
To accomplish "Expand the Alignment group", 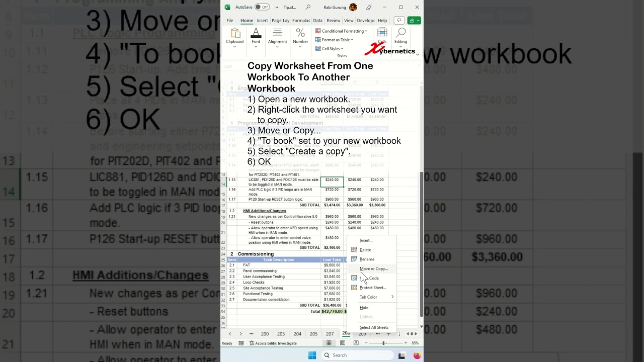I will pos(277,46).
